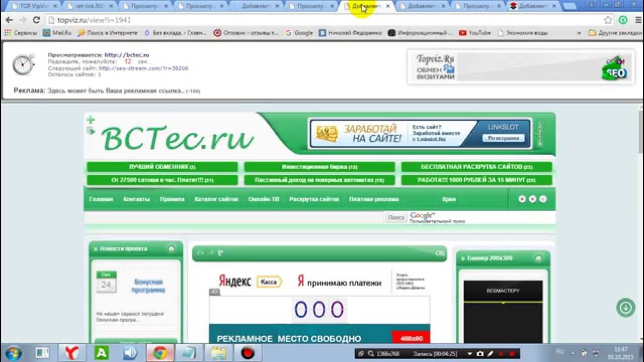Open the http://bctec.ru viewed site link
The width and height of the screenshot is (644, 362).
[127, 55]
